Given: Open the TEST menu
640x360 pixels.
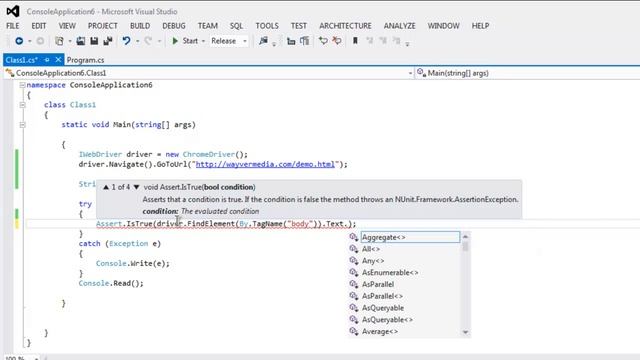Looking at the screenshot, I should coord(299,26).
